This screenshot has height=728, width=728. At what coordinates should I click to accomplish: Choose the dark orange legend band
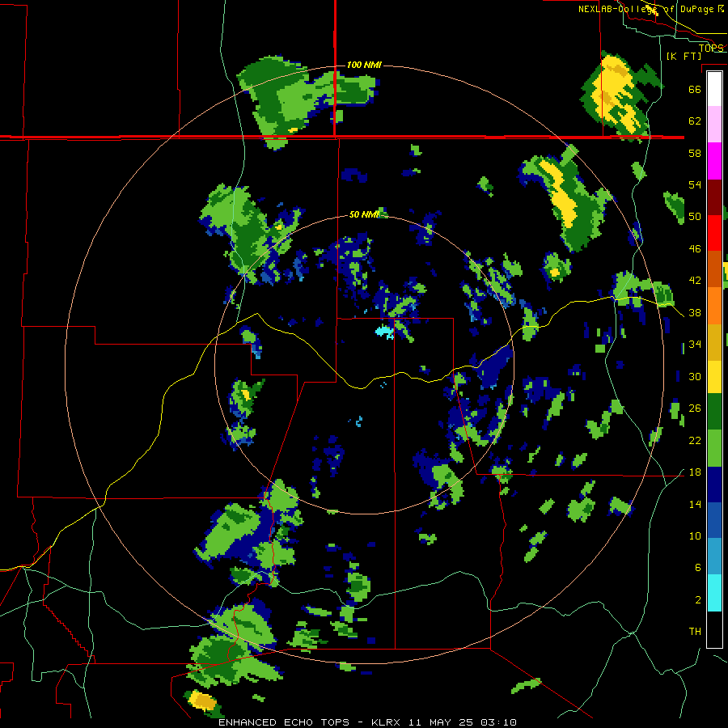click(x=714, y=269)
